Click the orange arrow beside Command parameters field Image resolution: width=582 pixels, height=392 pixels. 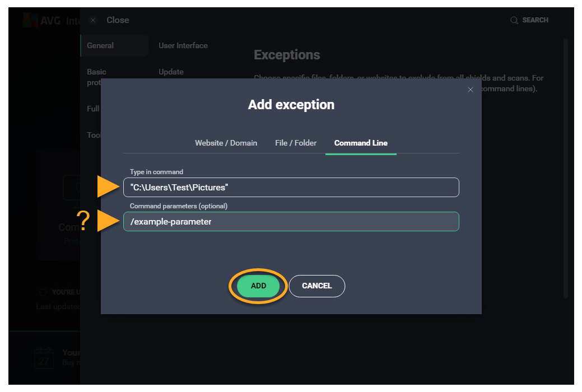107,221
